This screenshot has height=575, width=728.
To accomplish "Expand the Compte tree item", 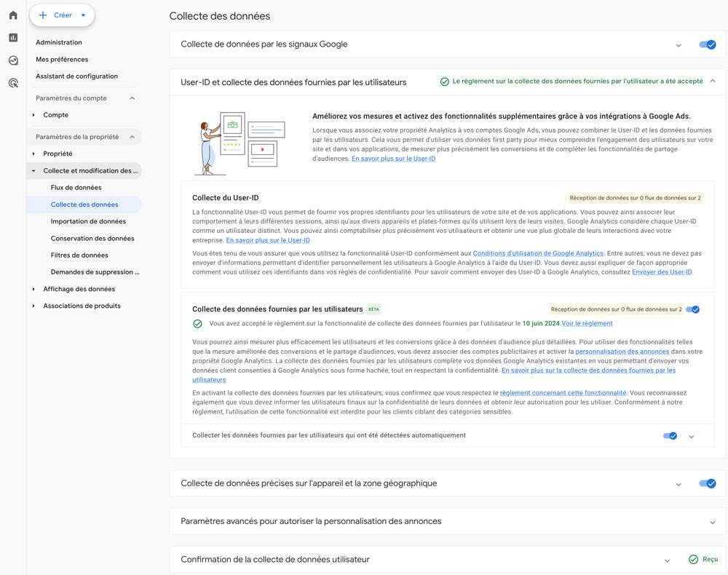I will (33, 115).
